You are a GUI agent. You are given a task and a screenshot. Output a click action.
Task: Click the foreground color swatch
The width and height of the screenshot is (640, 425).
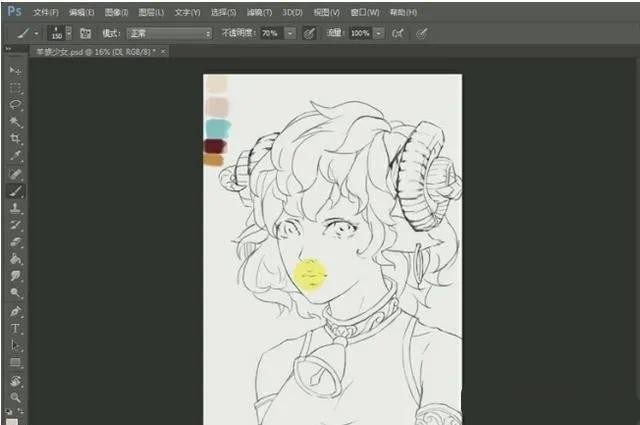click(x=12, y=421)
